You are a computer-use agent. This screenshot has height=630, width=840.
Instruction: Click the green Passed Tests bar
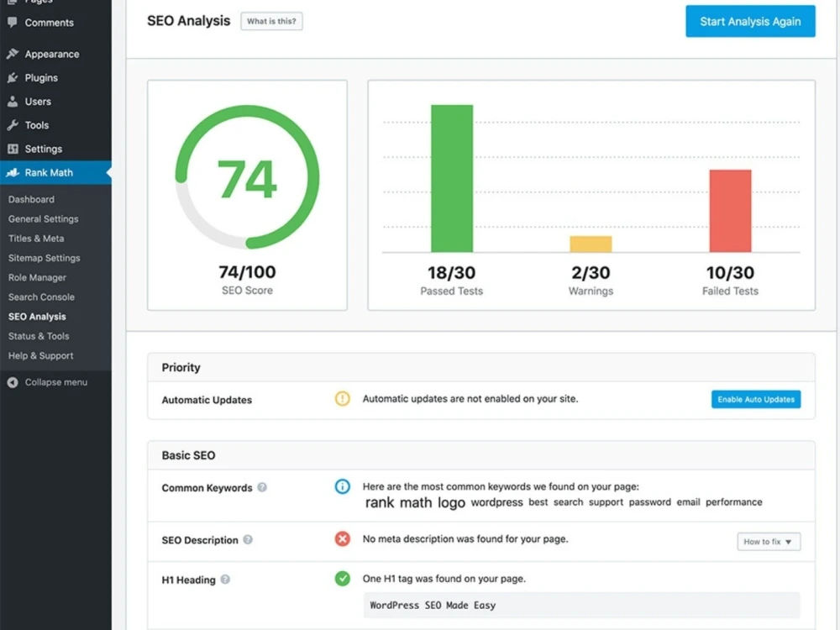pos(452,178)
